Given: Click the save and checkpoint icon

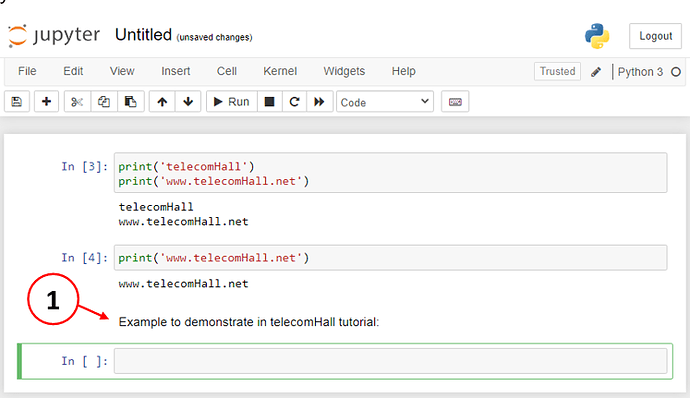Looking at the screenshot, I should 17,102.
